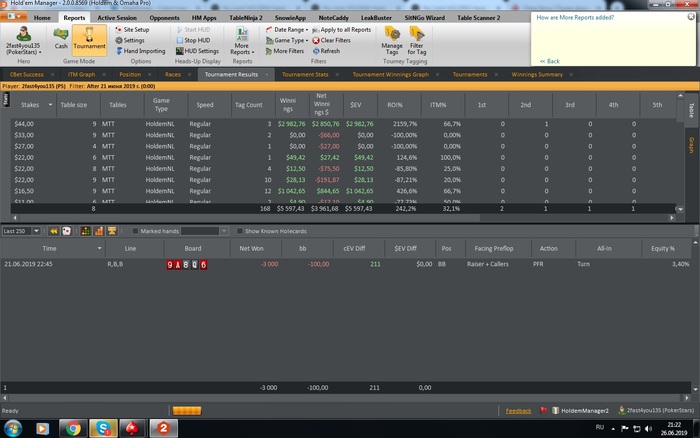Click the << Back link in help panel

pyautogui.click(x=549, y=61)
